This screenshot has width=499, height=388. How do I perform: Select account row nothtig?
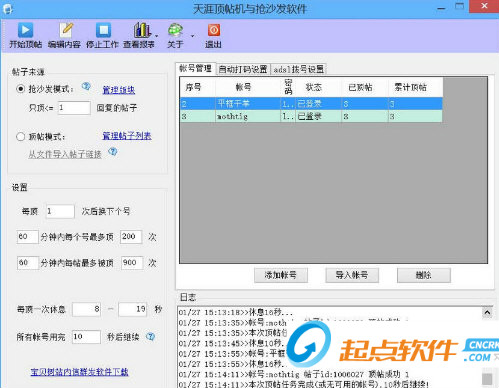click(x=311, y=116)
